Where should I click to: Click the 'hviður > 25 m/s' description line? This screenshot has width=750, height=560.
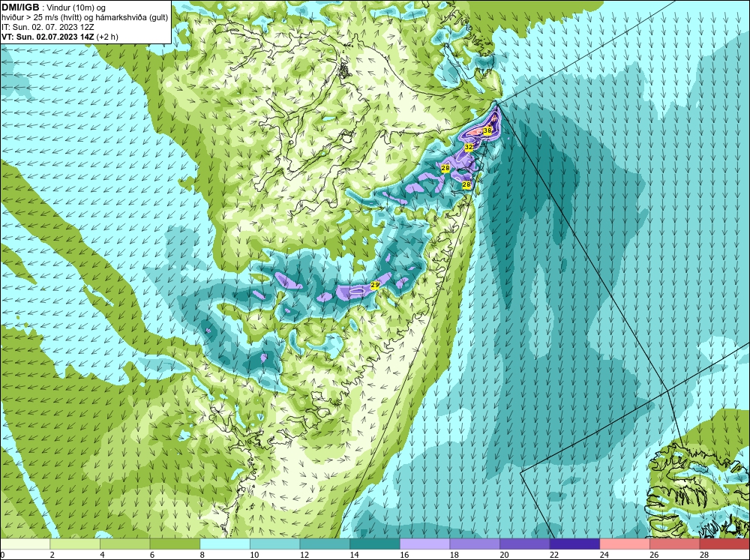[x=85, y=18]
